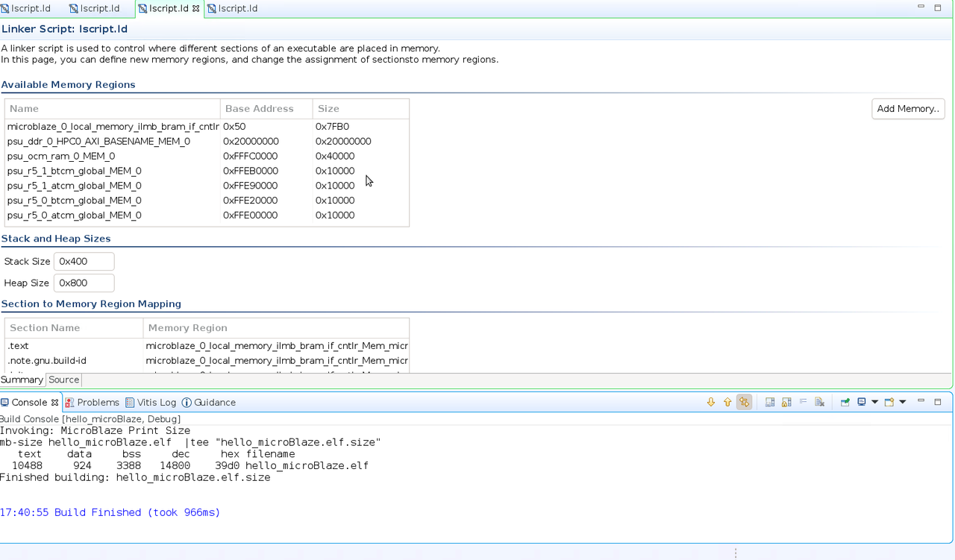This screenshot has width=955, height=560.
Task: Maximize the editor area
Action: pyautogui.click(x=938, y=7)
